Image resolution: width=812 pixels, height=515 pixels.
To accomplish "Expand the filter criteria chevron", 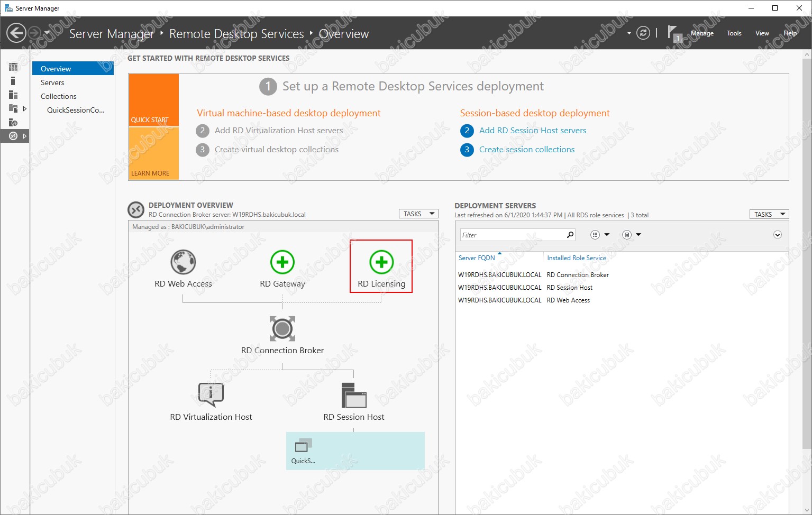I will (x=778, y=235).
